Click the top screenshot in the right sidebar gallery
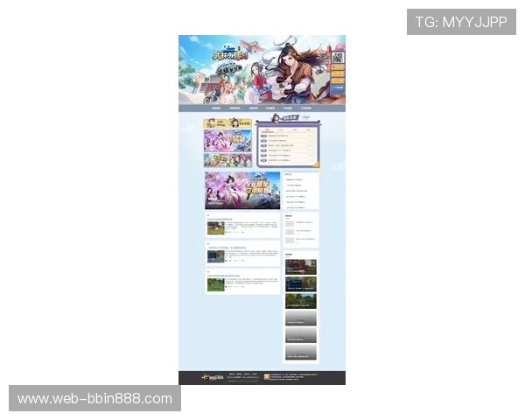This screenshot has height=420, width=525. [x=300, y=266]
